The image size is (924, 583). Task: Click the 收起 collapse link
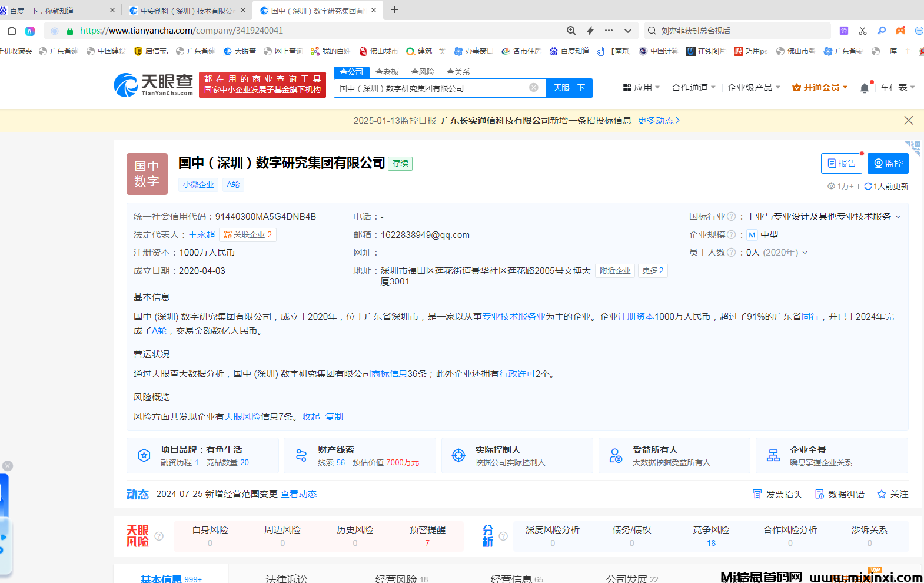click(311, 416)
